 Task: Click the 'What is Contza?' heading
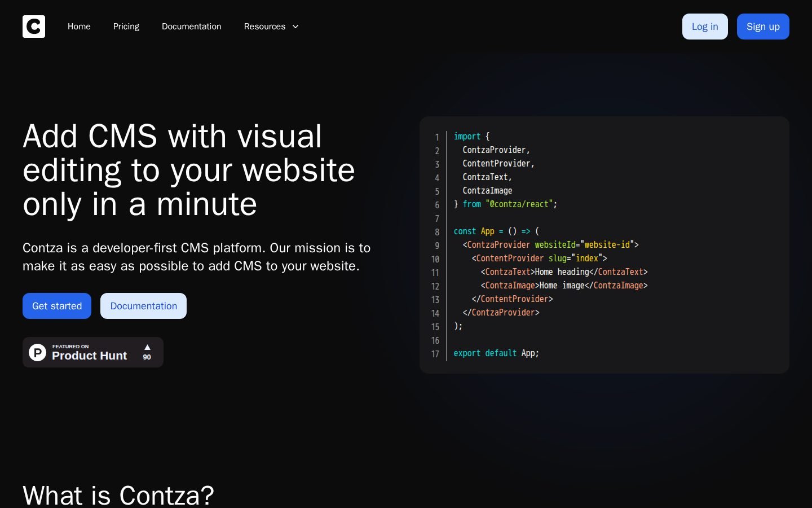click(118, 495)
